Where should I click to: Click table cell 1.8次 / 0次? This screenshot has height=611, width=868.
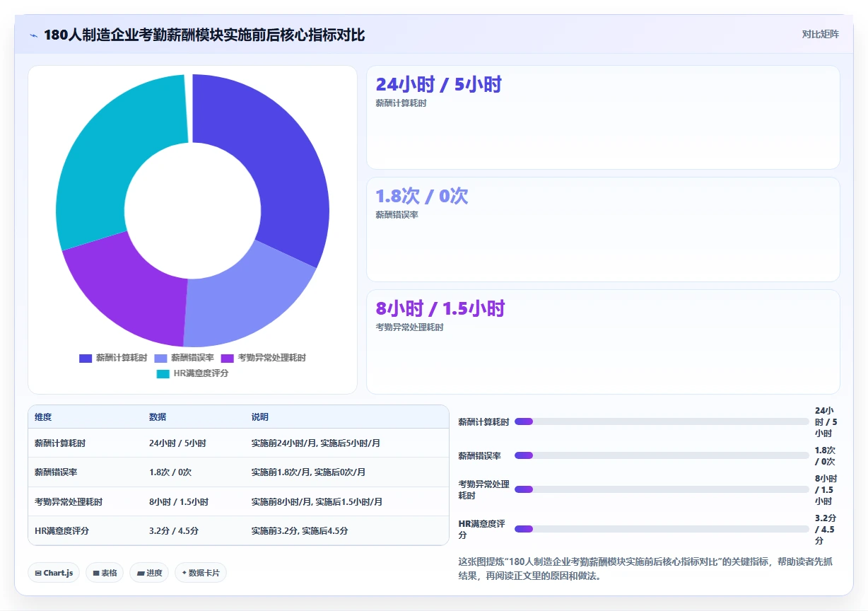click(170, 472)
